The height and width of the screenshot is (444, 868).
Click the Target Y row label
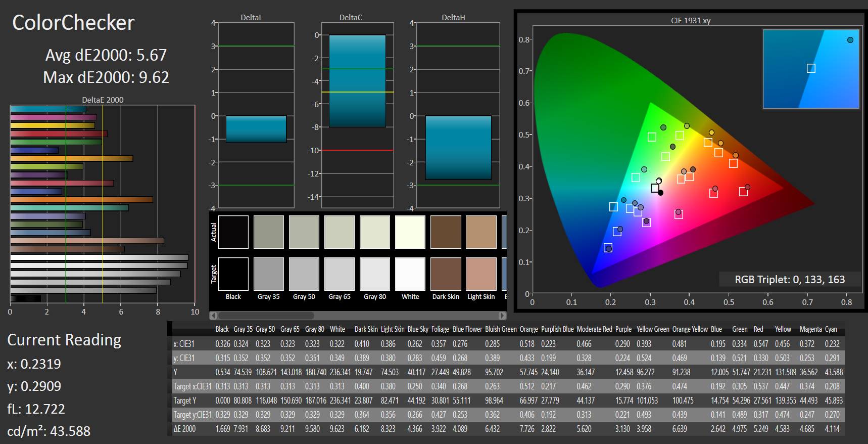click(x=185, y=401)
